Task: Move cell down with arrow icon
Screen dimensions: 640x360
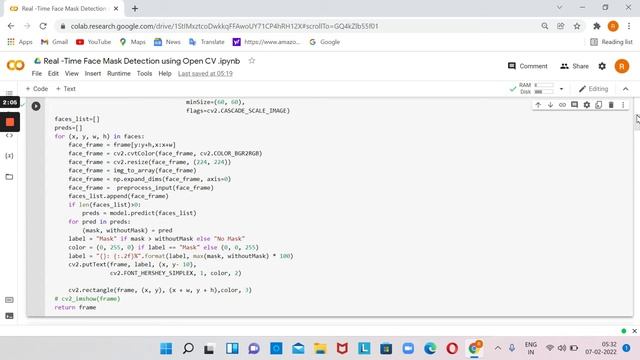Action: coord(550,105)
